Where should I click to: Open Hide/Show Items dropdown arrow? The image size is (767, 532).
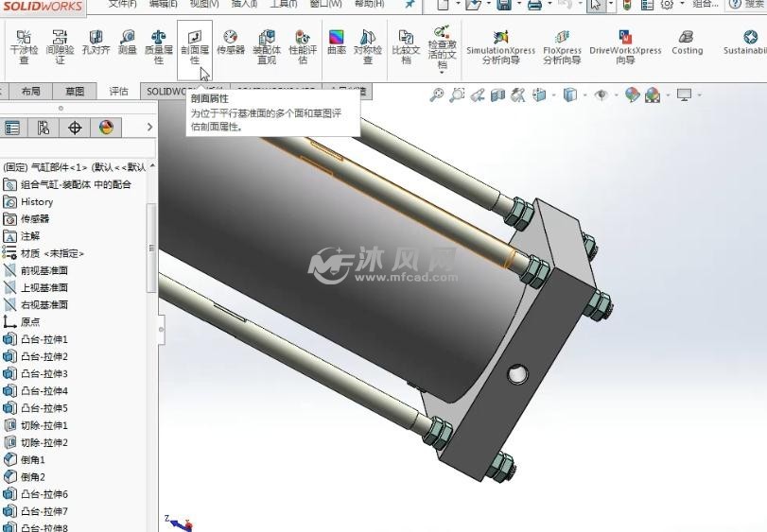click(x=616, y=94)
